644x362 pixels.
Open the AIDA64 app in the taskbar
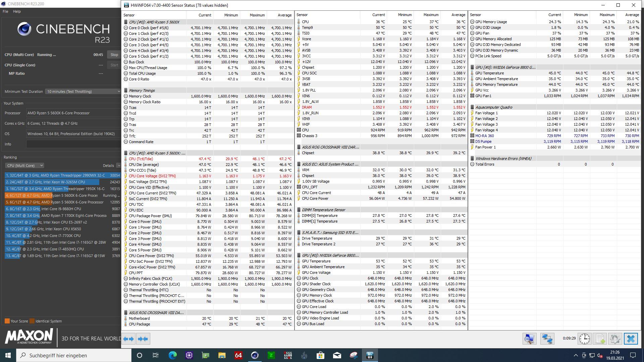238,355
